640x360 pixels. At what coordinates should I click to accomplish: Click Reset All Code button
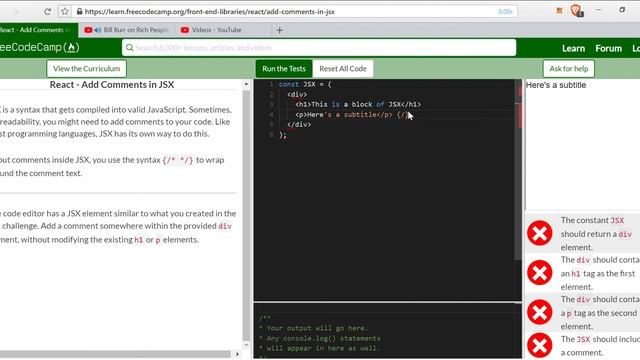343,69
